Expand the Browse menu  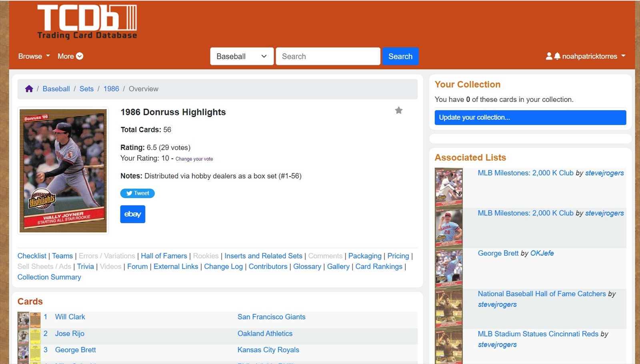tap(34, 56)
